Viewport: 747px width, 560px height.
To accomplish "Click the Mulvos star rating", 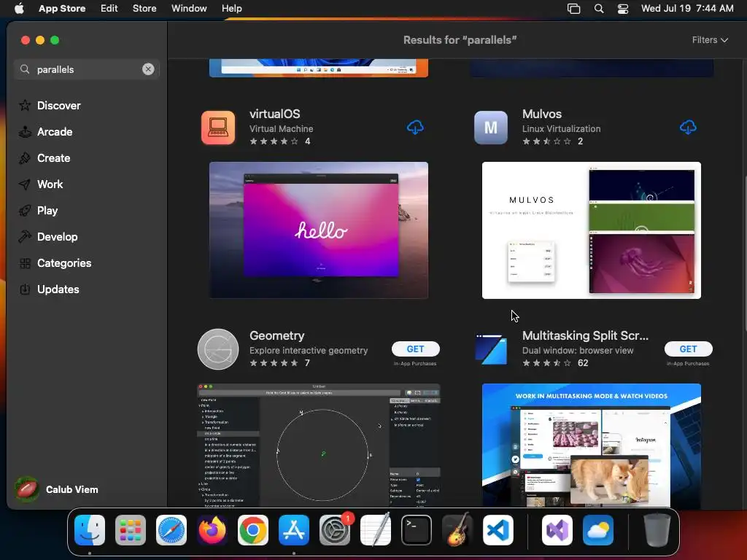I will [546, 141].
